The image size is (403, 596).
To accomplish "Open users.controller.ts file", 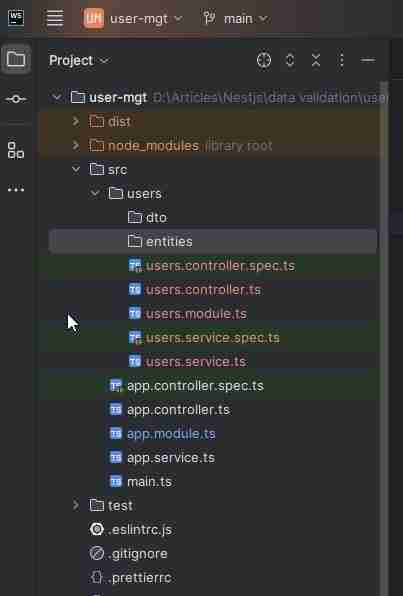I will coord(203,290).
